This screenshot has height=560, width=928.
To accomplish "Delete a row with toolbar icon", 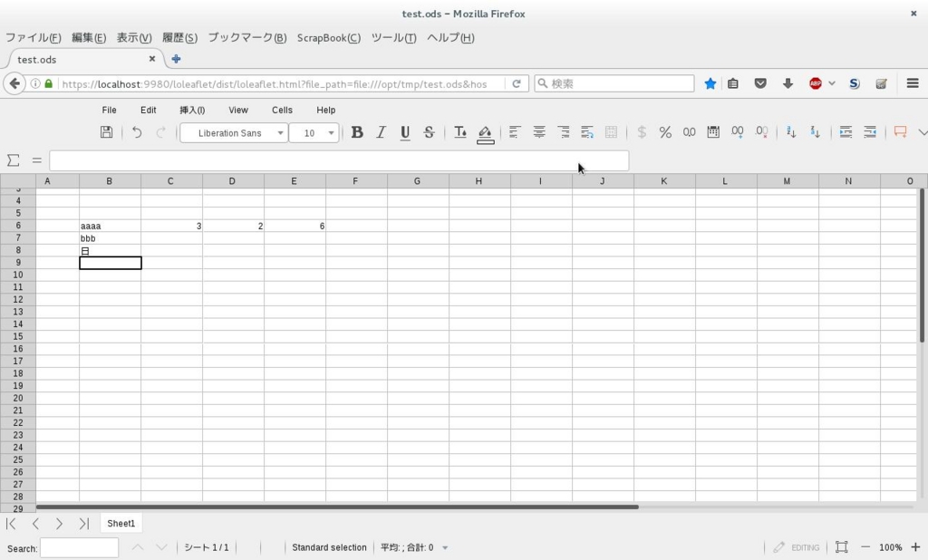I will point(870,132).
